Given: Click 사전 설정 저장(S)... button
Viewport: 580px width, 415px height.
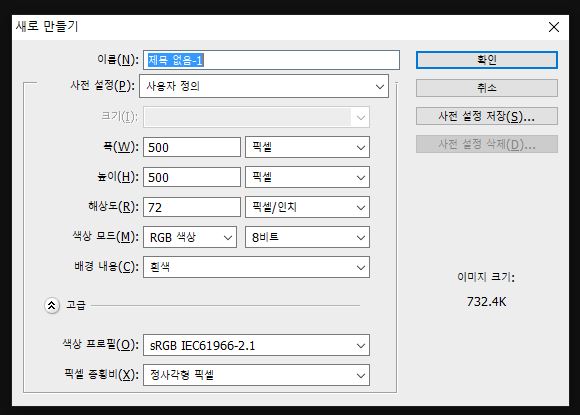Looking at the screenshot, I should [486, 117].
